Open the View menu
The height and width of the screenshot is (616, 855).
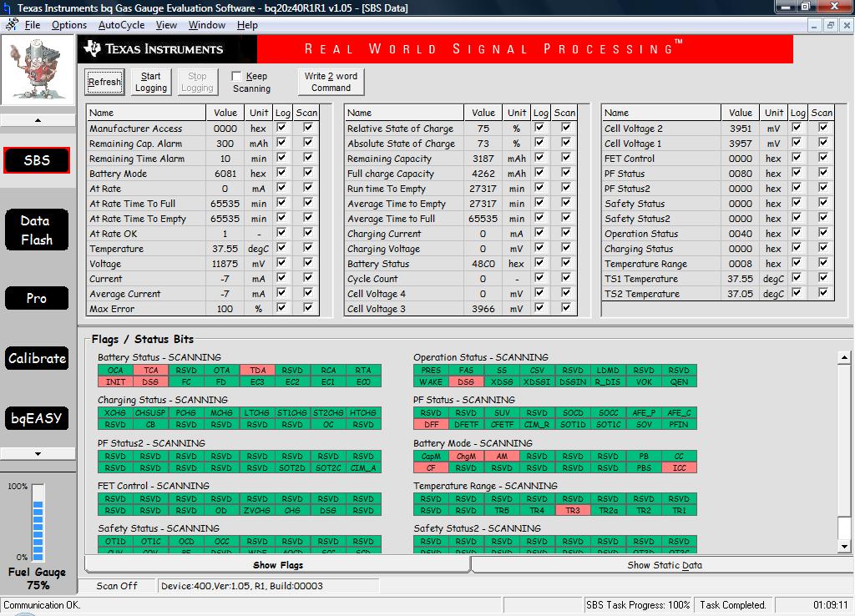pyautogui.click(x=166, y=25)
